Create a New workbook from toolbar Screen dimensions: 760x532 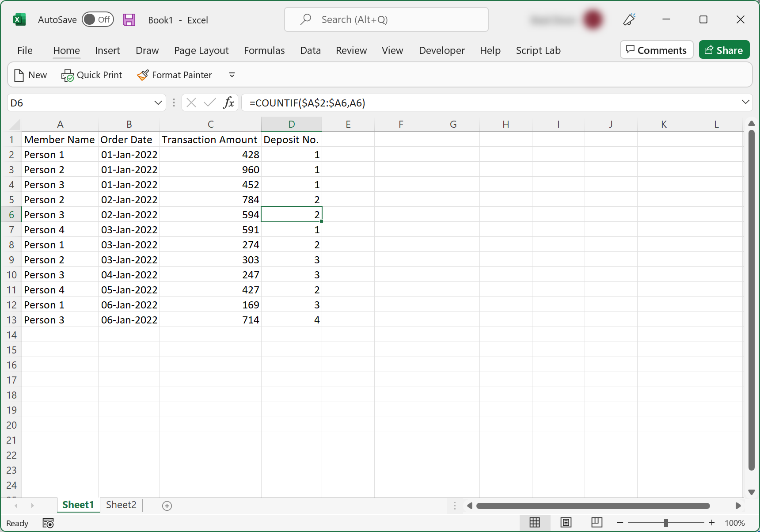click(30, 75)
